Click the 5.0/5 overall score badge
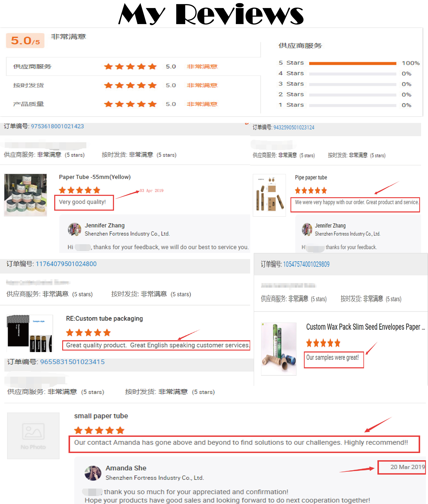The image size is (428, 504). pos(25,40)
